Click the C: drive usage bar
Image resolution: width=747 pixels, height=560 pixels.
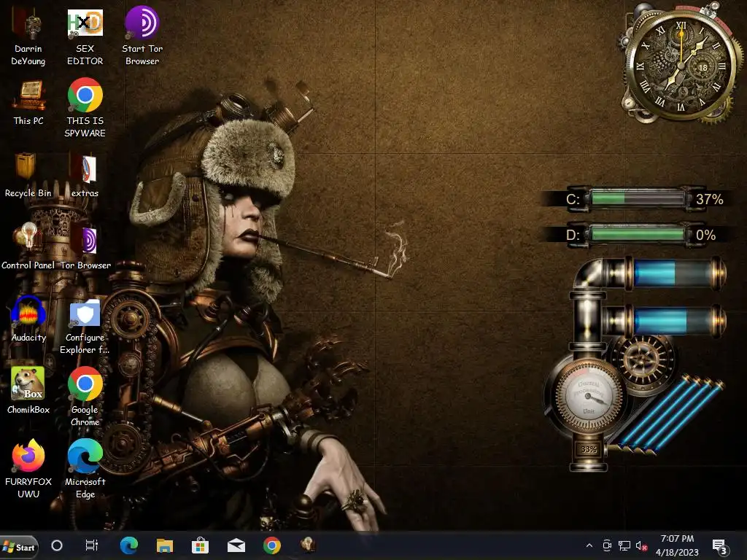click(x=638, y=198)
